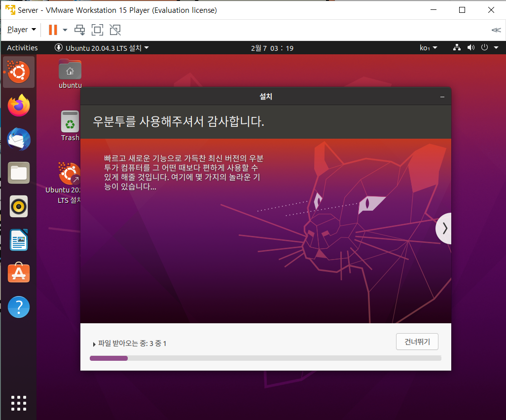Image resolution: width=506 pixels, height=420 pixels.
Task: Open the clock showing 2월 7 03:19
Action: pos(272,48)
